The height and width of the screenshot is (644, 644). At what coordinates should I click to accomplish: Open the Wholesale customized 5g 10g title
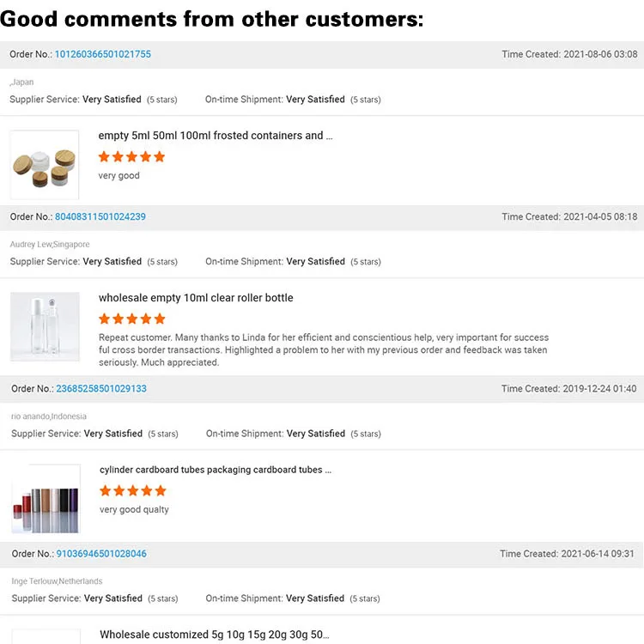(x=214, y=635)
